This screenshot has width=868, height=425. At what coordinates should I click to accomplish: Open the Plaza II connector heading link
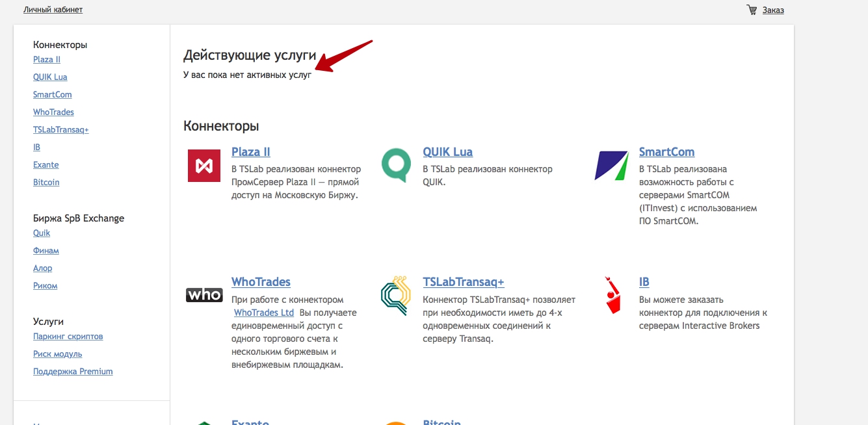click(x=251, y=152)
